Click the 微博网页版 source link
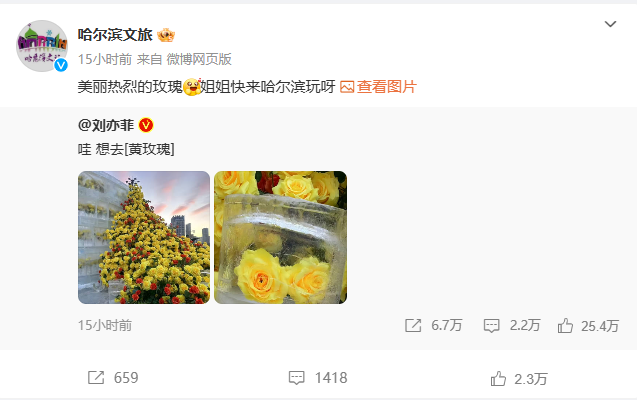The height and width of the screenshot is (400, 637). tap(199, 59)
